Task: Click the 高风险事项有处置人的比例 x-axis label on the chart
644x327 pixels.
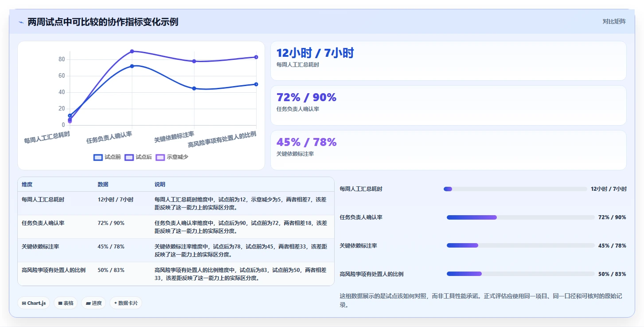Action: [222, 139]
